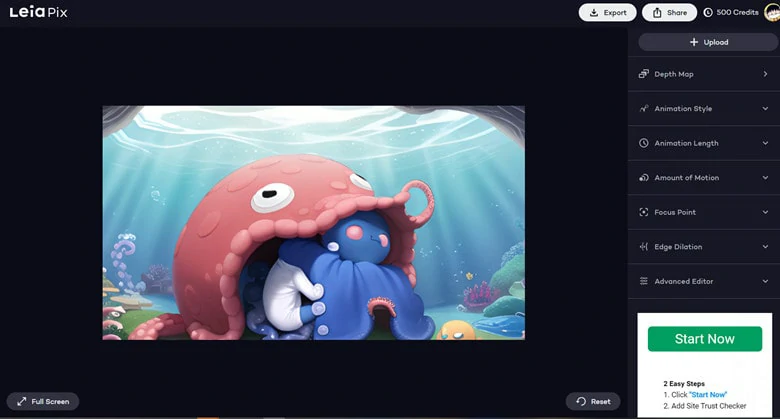Click the octopus animation preview image
This screenshot has height=419, width=780.
(313, 222)
